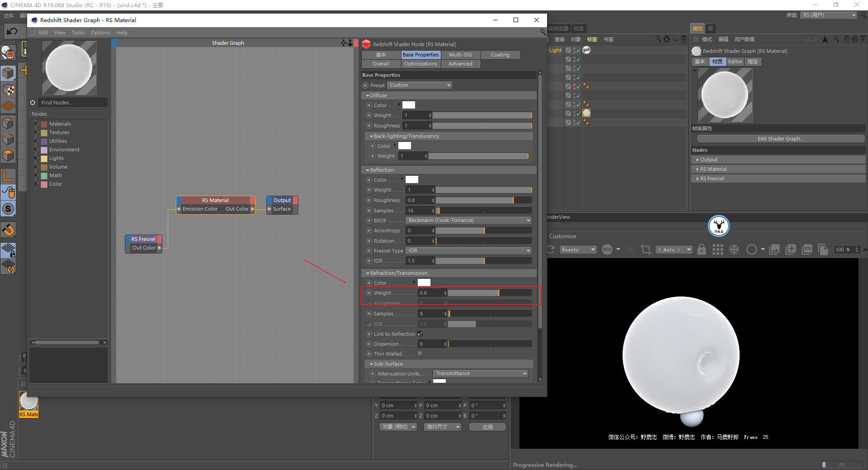Open the Diffuse Color swatch
The image size is (868, 470).
click(409, 105)
